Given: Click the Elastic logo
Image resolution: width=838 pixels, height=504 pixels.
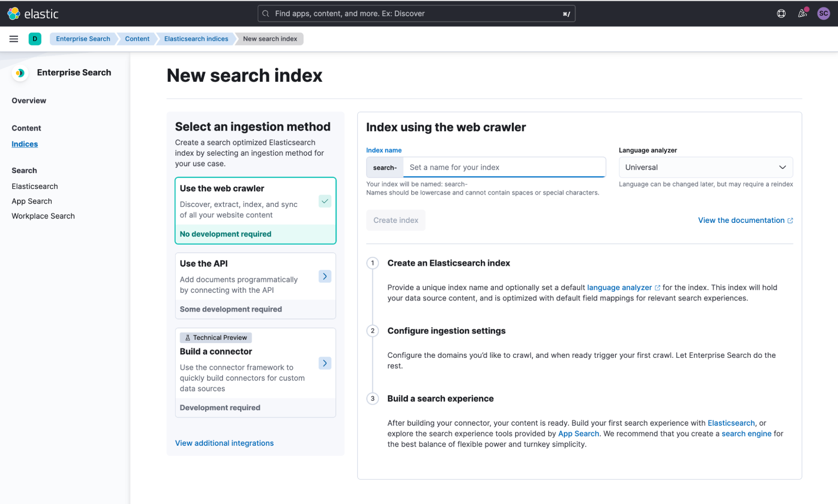Looking at the screenshot, I should [33, 13].
